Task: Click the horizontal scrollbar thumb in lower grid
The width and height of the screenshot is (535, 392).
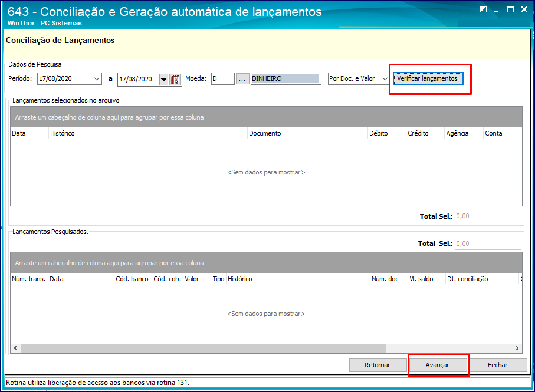Action: (x=204, y=348)
